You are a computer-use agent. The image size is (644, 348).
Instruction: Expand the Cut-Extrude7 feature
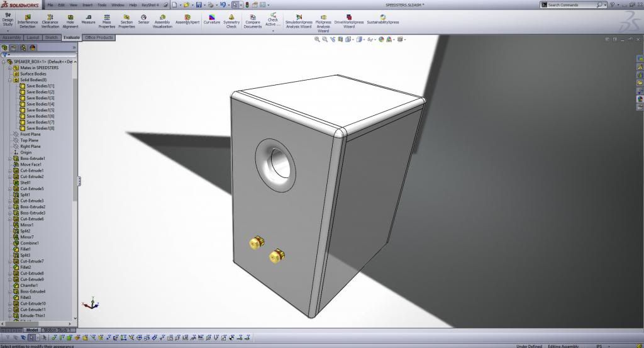point(10,261)
